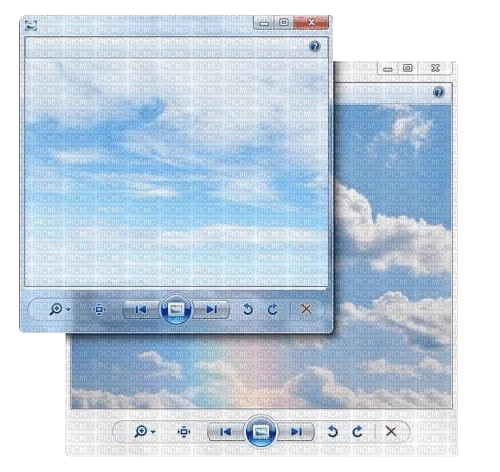500x472 pixels.
Task: Start slideshow in the front window
Action: pos(176,310)
